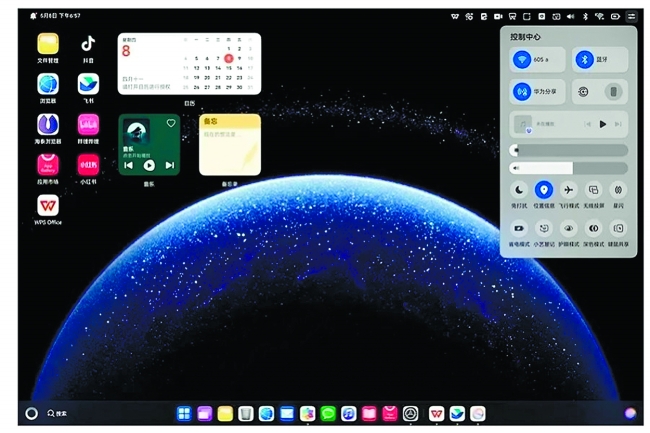The width and height of the screenshot is (650, 433).
Task: Open the black circular app in dock
Action: (410, 414)
